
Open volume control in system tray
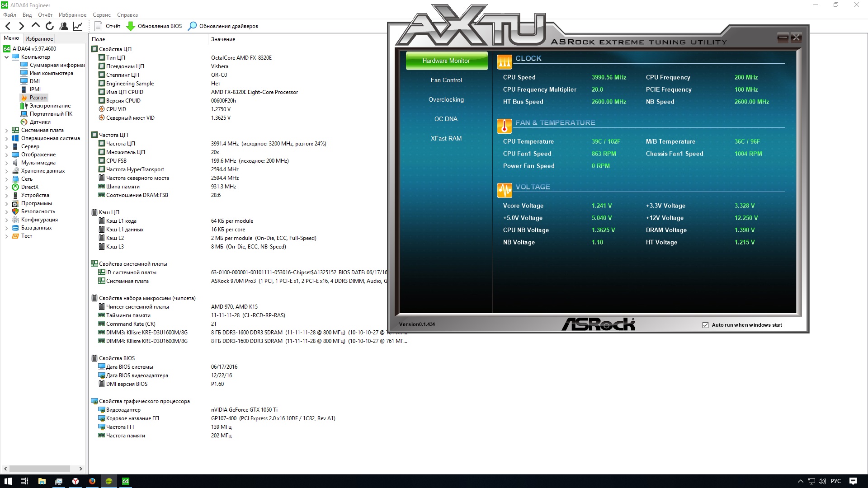coord(822,481)
